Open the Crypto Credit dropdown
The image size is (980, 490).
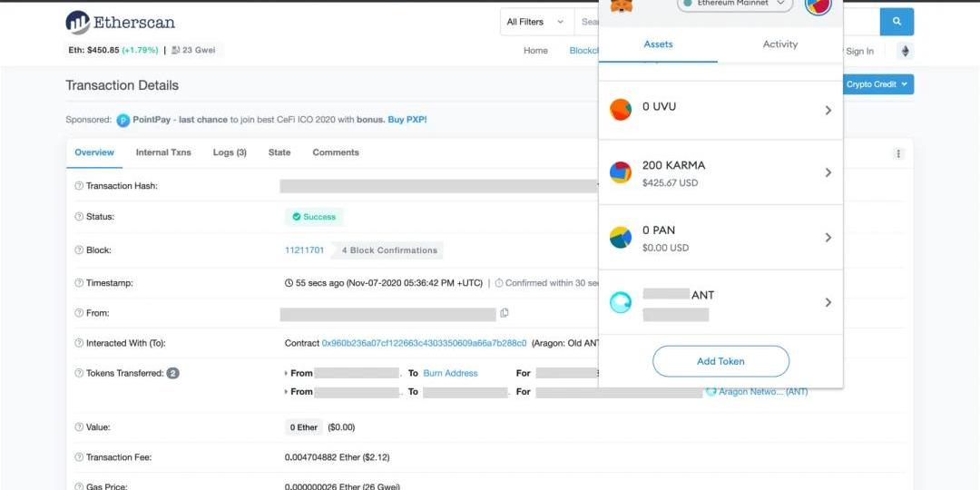(x=877, y=84)
